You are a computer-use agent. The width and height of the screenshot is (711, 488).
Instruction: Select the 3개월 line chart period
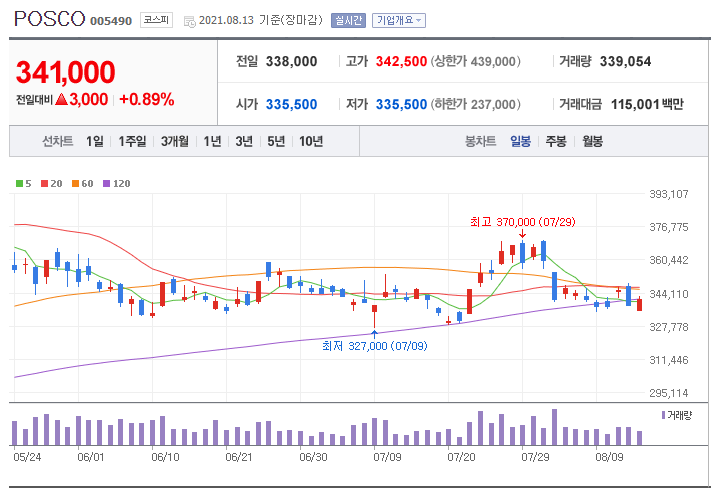coord(175,142)
